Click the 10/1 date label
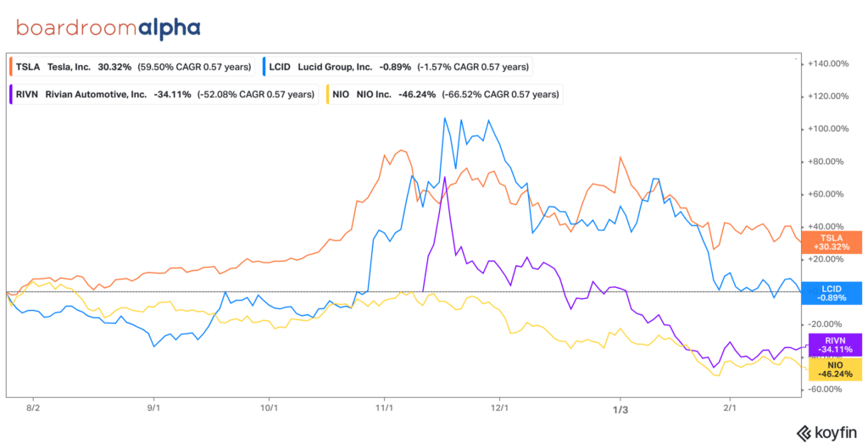 [x=269, y=407]
